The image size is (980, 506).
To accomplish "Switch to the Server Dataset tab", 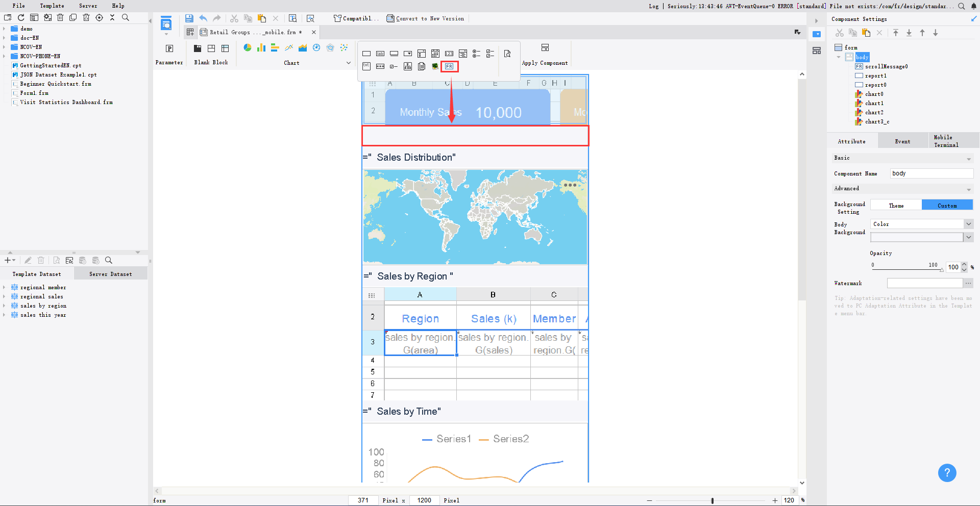I will click(111, 274).
